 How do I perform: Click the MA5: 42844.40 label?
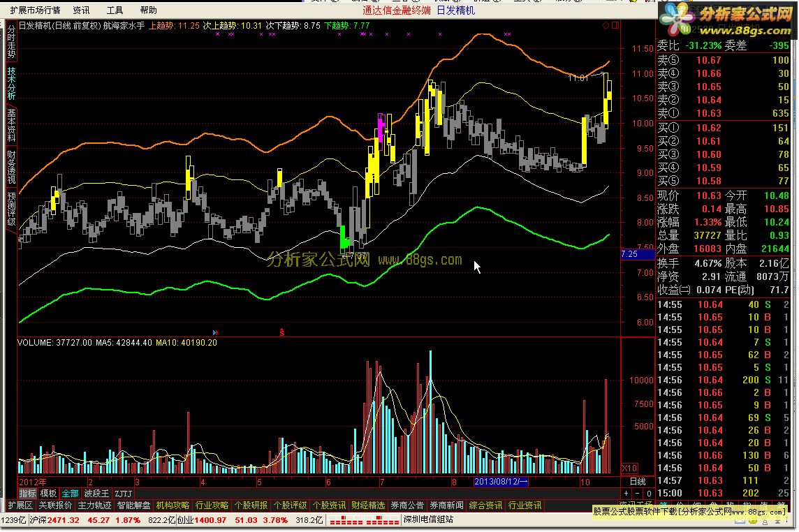pyautogui.click(x=124, y=343)
